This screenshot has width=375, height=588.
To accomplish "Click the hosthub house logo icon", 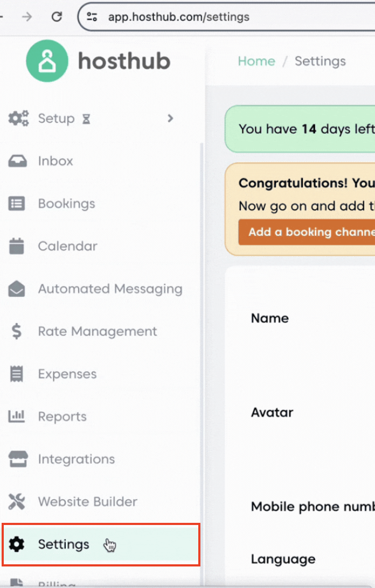I will [x=47, y=61].
